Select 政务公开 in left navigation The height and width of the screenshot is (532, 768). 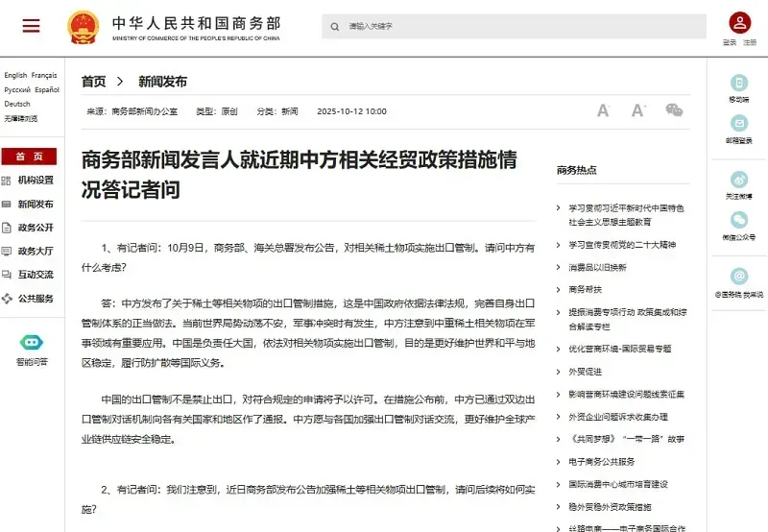36,227
